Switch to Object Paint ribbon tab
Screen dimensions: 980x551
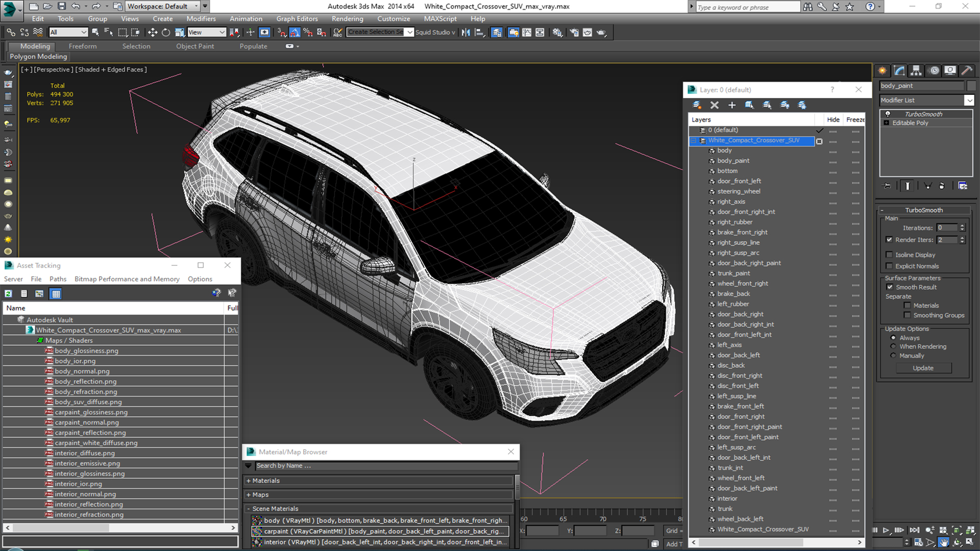(195, 46)
